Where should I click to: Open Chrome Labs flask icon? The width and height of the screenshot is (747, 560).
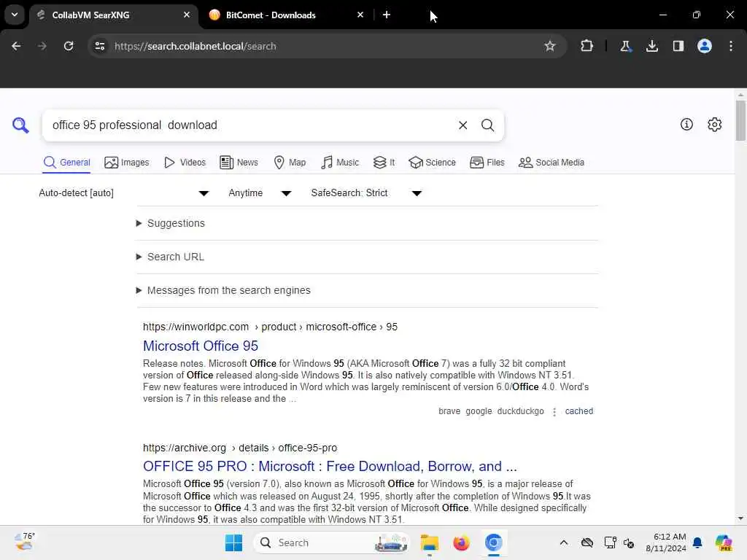625,46
